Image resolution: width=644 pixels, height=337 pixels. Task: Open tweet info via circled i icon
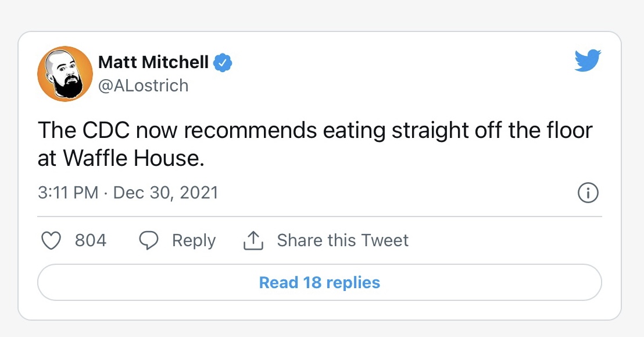coord(588,193)
